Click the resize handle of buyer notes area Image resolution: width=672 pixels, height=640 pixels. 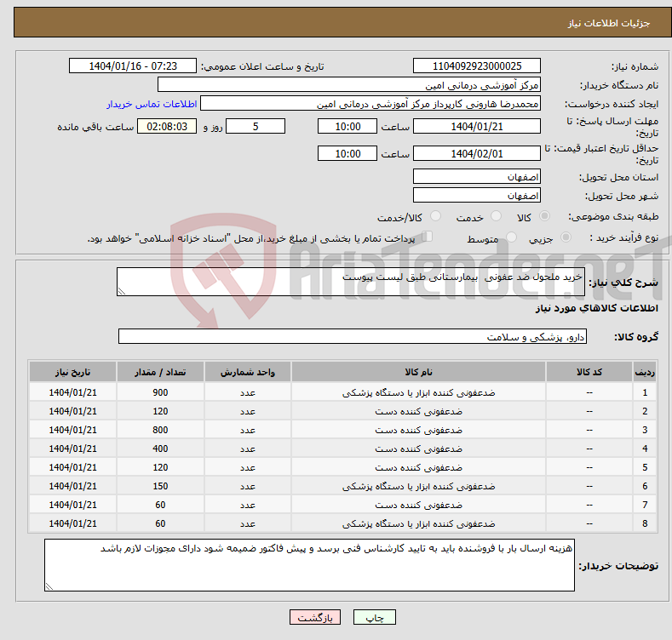click(49, 586)
